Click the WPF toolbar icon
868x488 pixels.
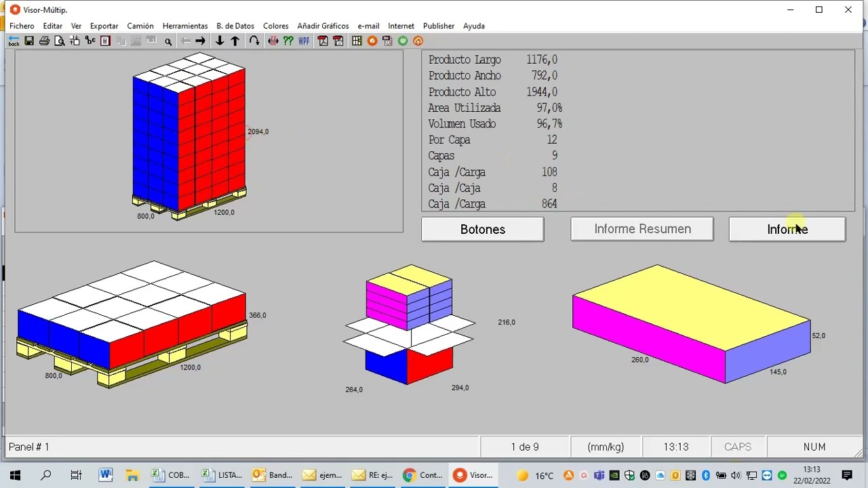click(x=304, y=41)
